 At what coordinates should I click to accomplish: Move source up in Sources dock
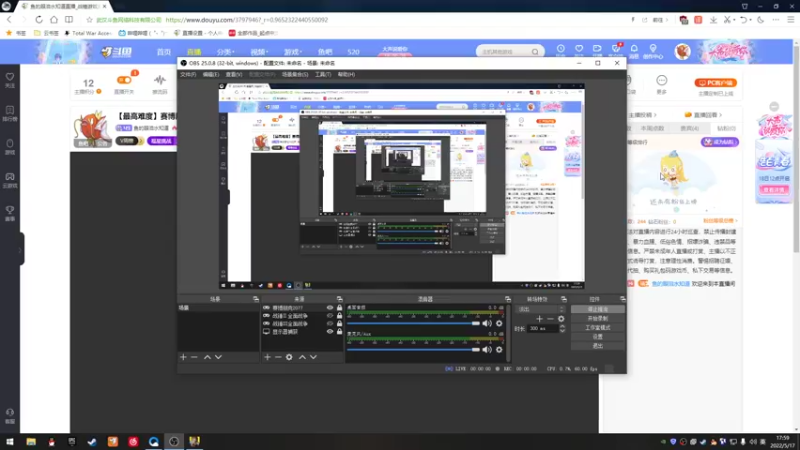[x=302, y=357]
